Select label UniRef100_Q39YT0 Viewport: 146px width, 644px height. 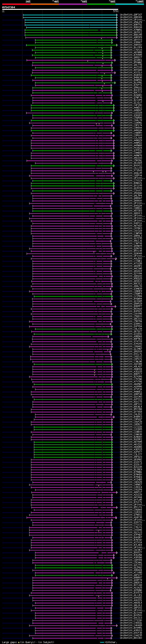point(131,522)
